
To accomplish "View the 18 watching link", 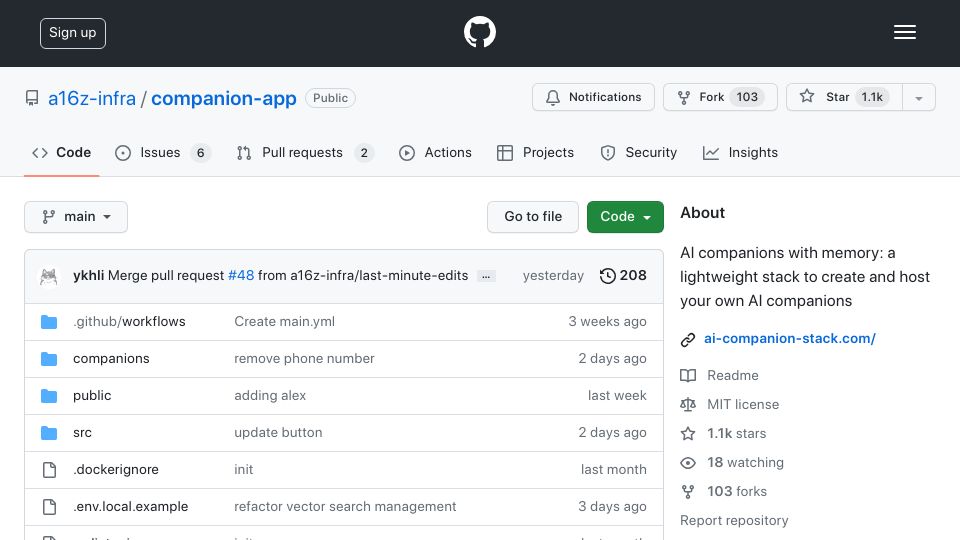I will (746, 463).
